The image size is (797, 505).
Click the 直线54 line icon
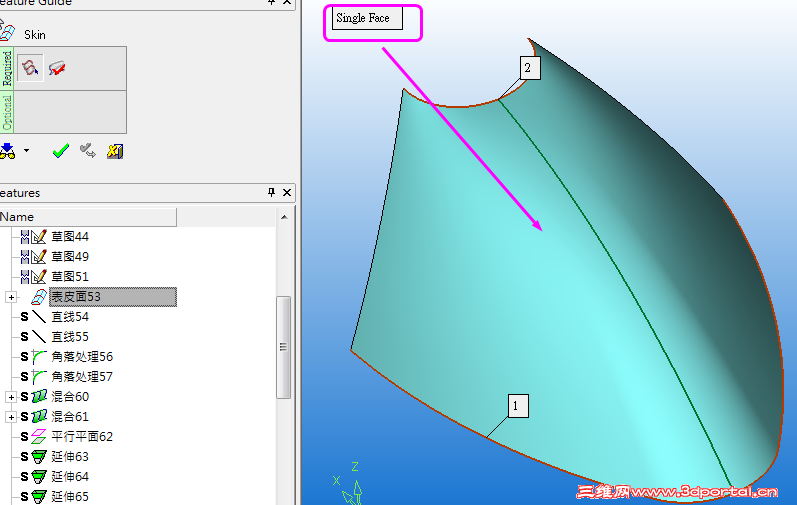point(39,317)
